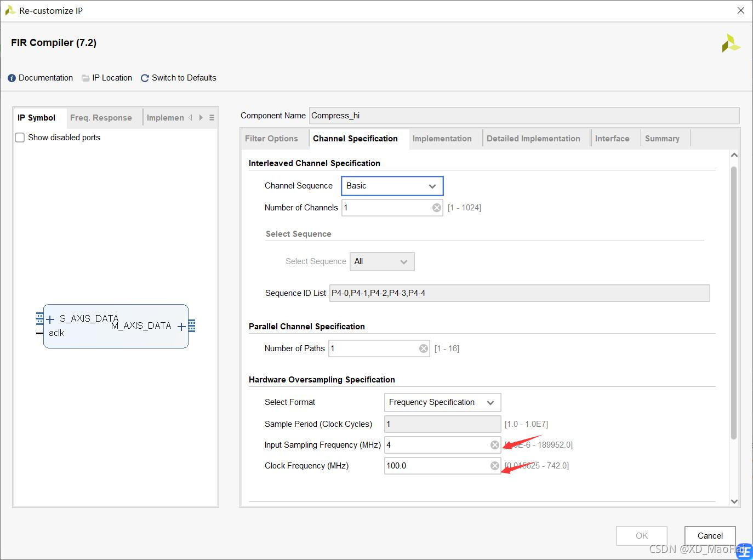Click the IP Location folder icon

[x=85, y=78]
